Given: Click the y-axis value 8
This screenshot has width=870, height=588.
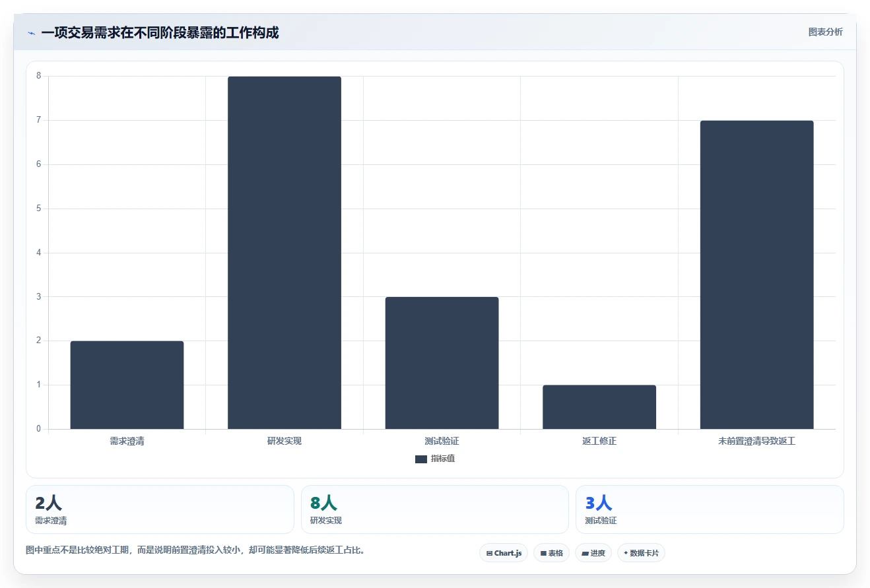Looking at the screenshot, I should point(39,76).
